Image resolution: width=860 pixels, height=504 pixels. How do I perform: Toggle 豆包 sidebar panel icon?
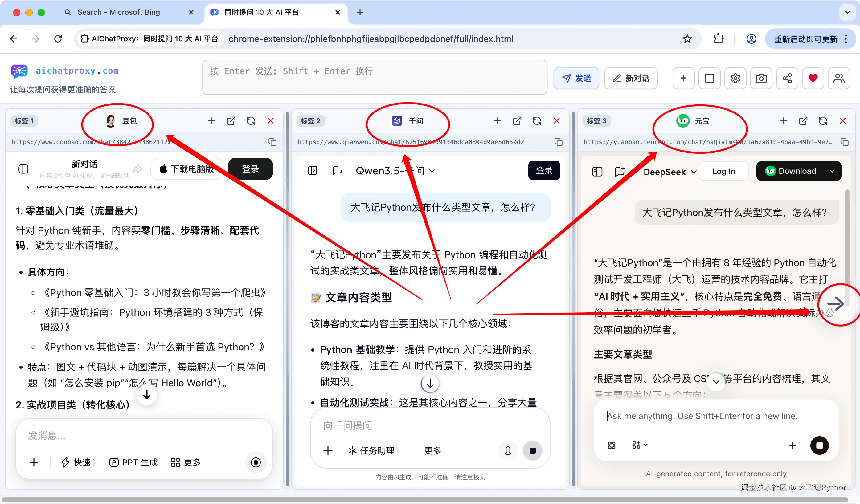[x=23, y=169]
